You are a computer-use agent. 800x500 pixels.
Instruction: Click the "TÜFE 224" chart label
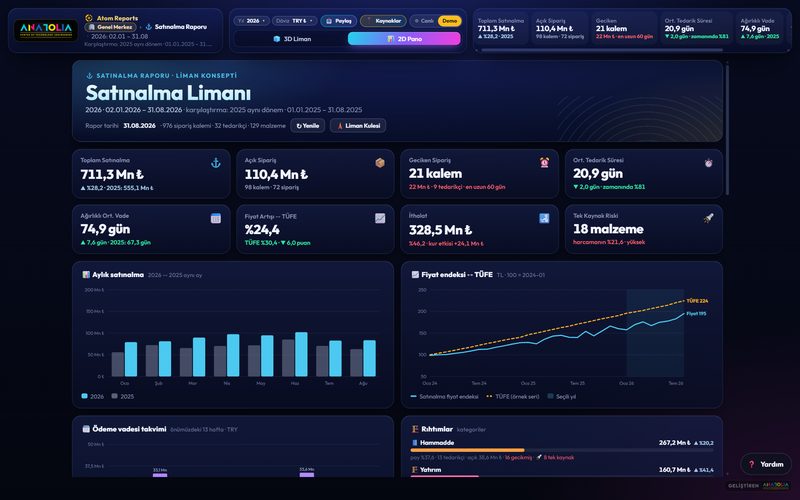(697, 301)
